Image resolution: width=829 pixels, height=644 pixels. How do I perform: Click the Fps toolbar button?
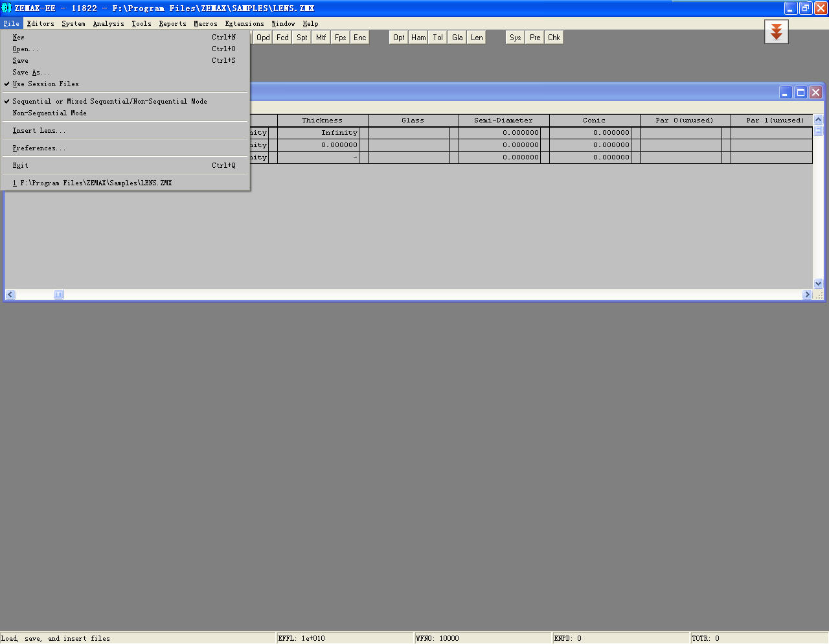tap(341, 38)
